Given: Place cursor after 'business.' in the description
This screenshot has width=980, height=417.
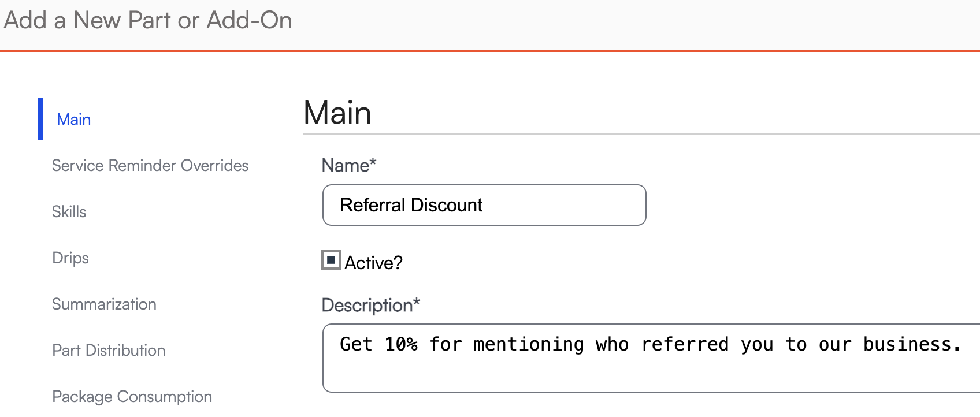Looking at the screenshot, I should 963,345.
